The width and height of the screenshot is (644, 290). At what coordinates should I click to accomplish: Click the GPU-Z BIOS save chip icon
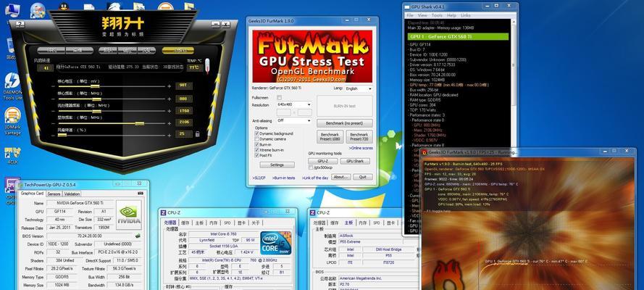(137, 236)
